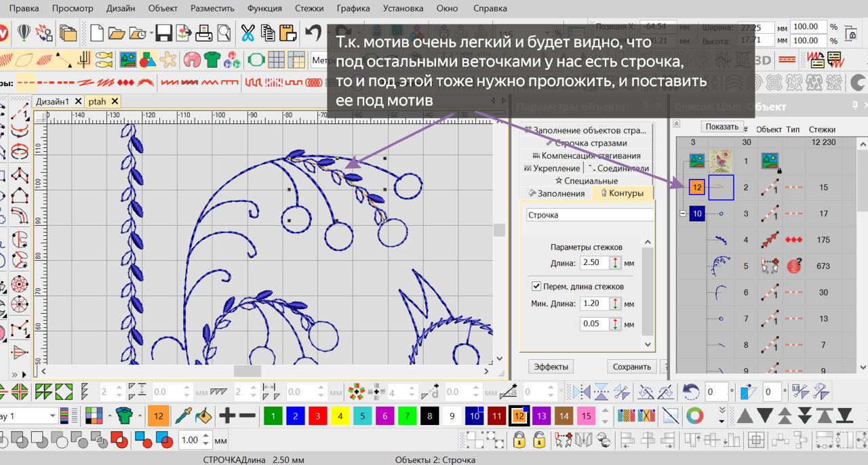
Task: Open the 'Строчка' outline type dropdown
Action: [590, 215]
